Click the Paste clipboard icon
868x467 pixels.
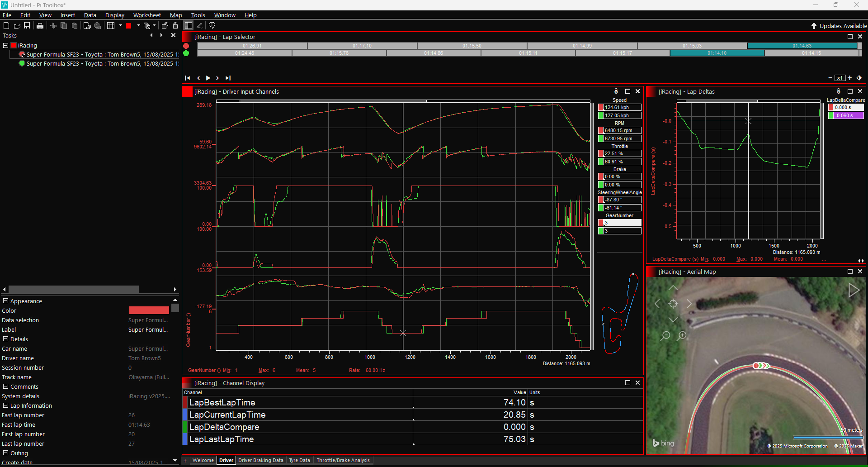point(75,26)
